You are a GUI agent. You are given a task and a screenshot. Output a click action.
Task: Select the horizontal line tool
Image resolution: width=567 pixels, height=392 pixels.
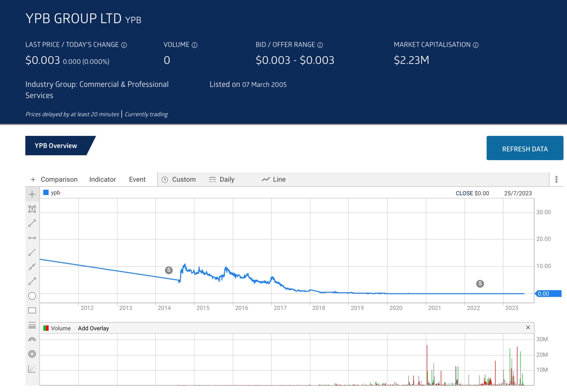click(x=32, y=238)
